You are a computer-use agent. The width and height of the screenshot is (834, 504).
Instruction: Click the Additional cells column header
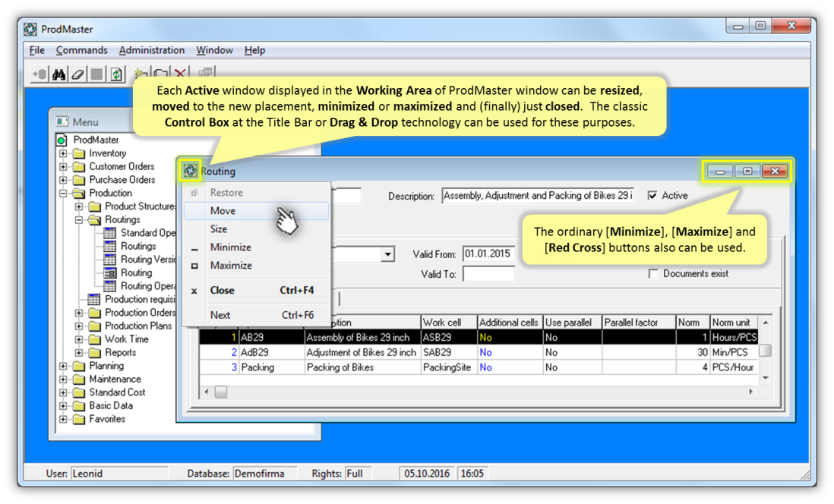coord(510,322)
